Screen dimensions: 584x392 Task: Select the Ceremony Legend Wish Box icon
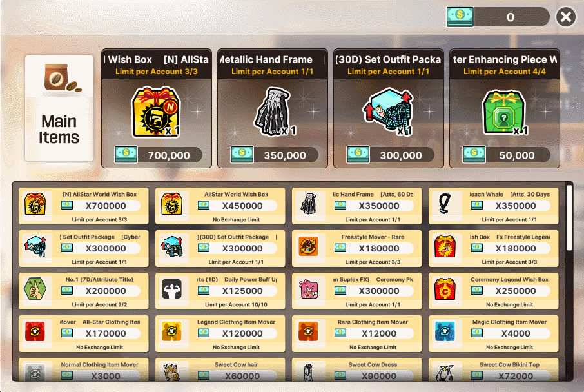(445, 289)
